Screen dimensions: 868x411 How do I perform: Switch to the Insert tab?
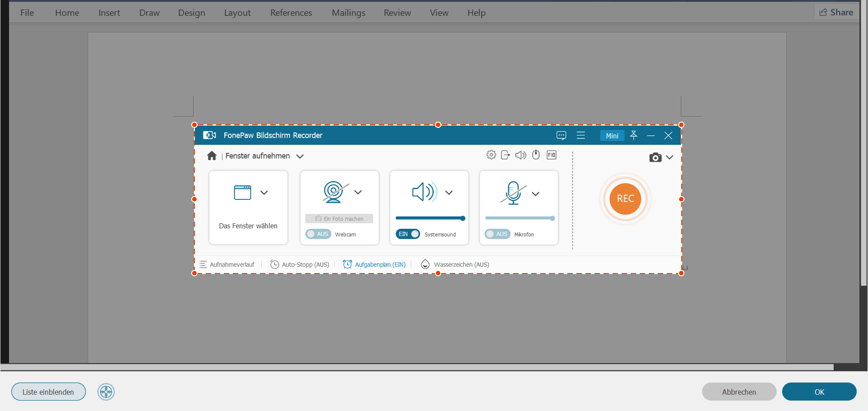tap(109, 13)
